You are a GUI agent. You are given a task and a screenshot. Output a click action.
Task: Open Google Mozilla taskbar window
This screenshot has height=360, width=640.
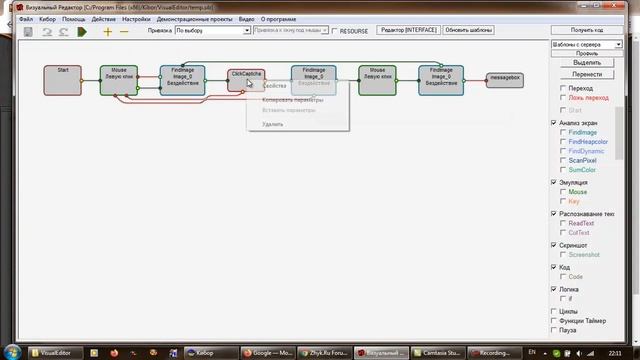[268, 353]
